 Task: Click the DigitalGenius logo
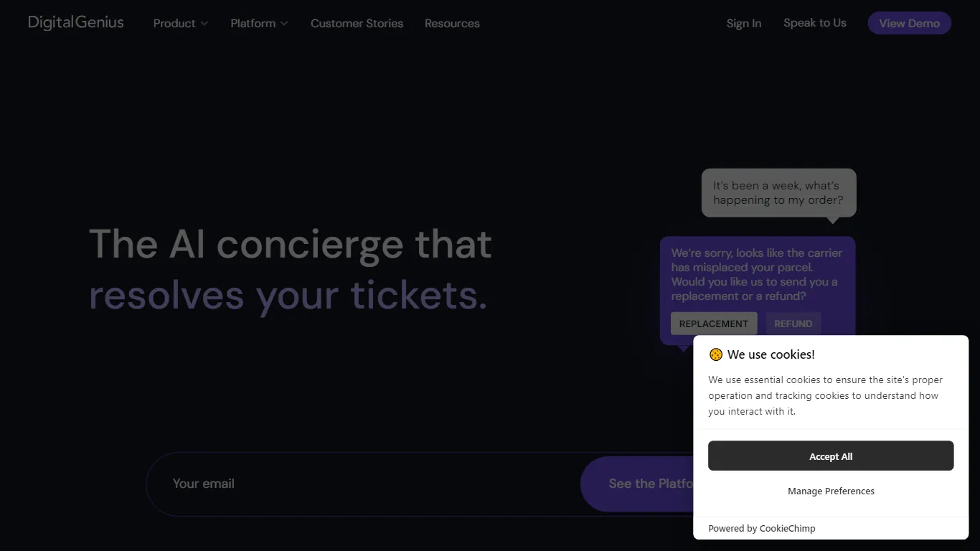pyautogui.click(x=76, y=23)
